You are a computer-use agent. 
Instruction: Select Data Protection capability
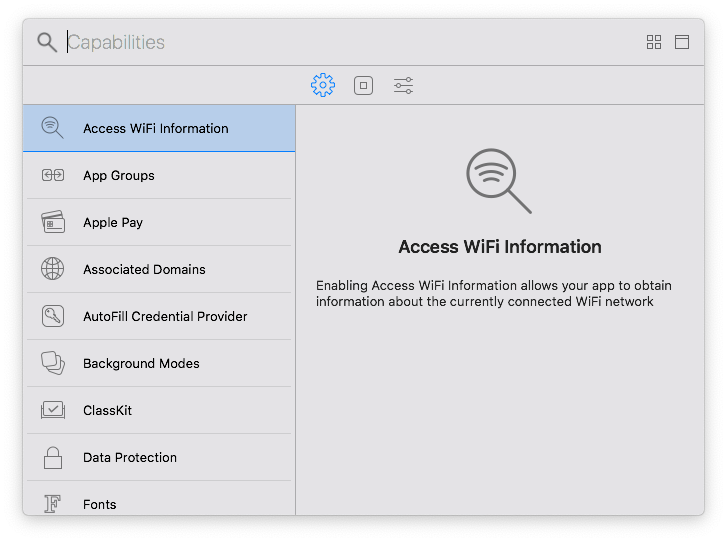pos(130,457)
